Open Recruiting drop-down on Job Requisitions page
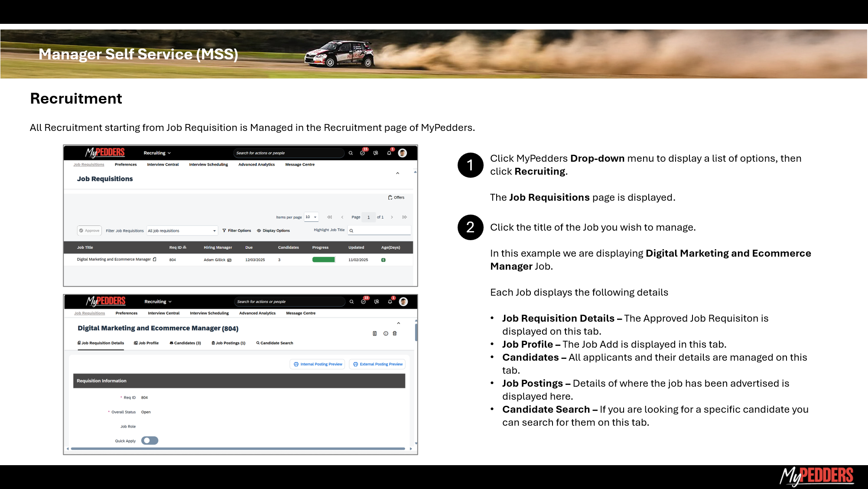 click(x=157, y=153)
